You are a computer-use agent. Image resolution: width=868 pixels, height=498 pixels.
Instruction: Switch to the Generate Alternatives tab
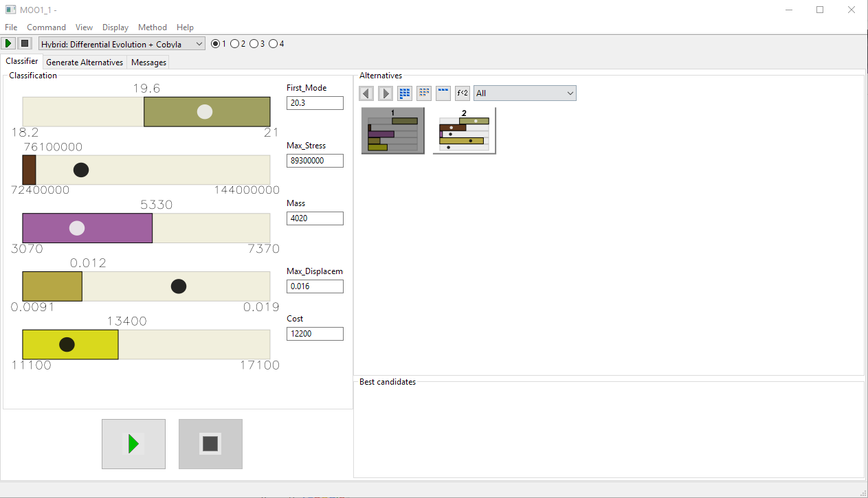click(85, 63)
